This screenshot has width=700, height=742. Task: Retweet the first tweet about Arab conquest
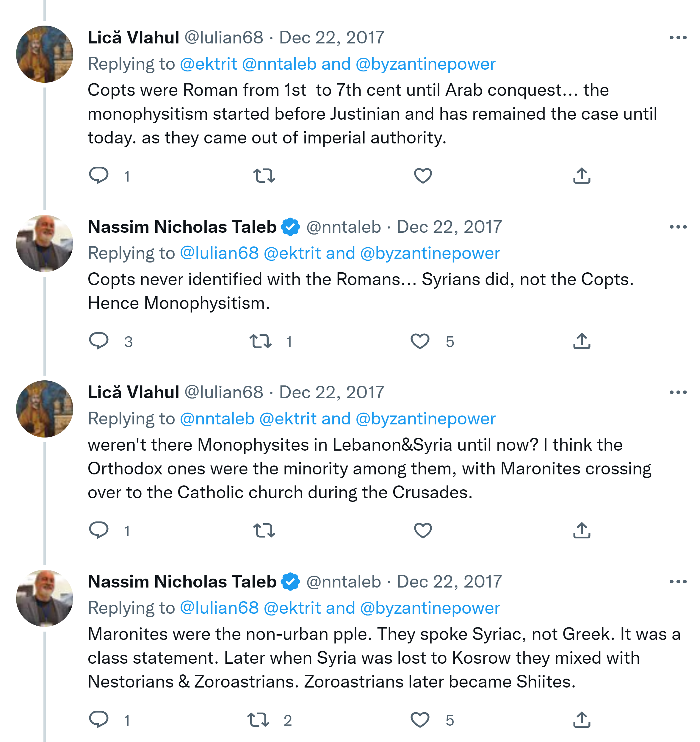[x=264, y=176]
